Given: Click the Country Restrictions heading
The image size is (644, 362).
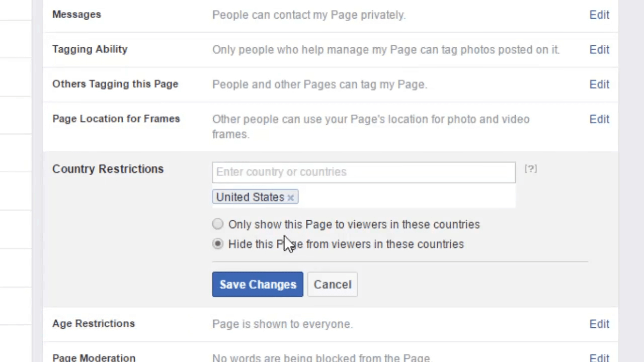Looking at the screenshot, I should (x=108, y=169).
